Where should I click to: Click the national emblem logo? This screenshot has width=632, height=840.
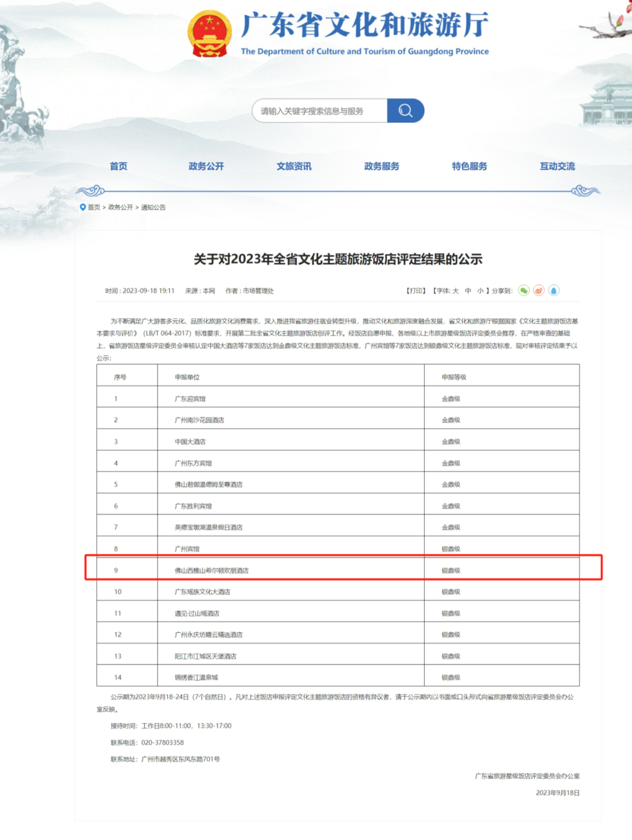[209, 34]
